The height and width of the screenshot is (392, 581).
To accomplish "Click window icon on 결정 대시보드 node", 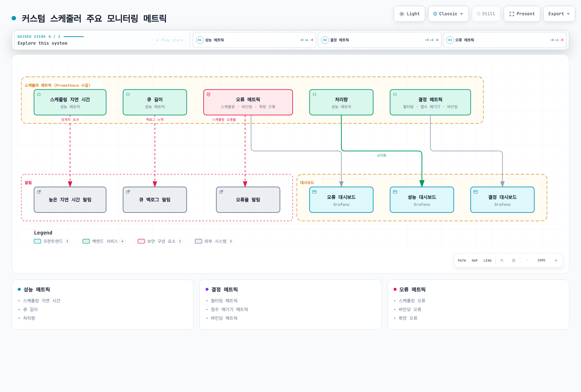I will click(x=476, y=192).
